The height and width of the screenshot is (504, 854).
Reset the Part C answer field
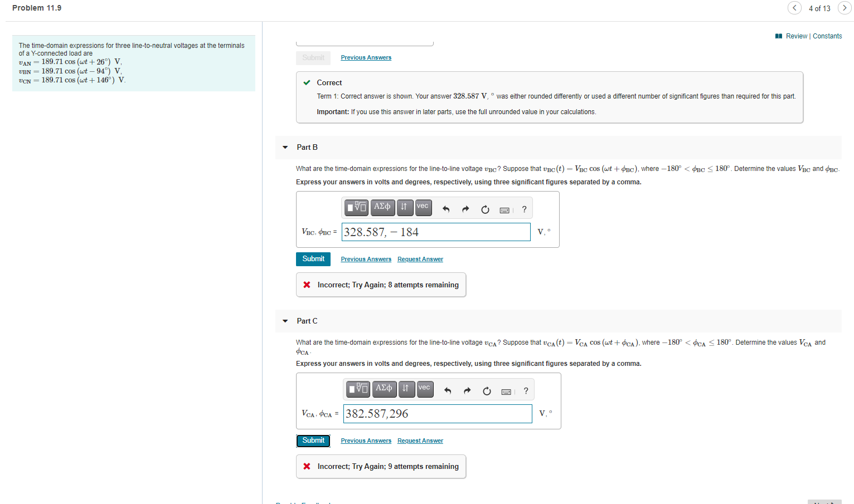487,391
